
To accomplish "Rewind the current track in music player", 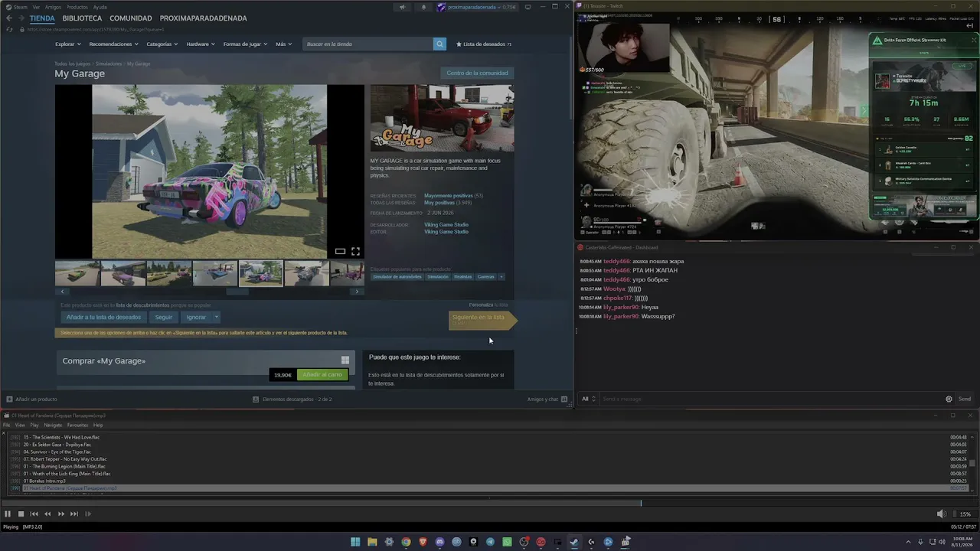I will 47,514.
